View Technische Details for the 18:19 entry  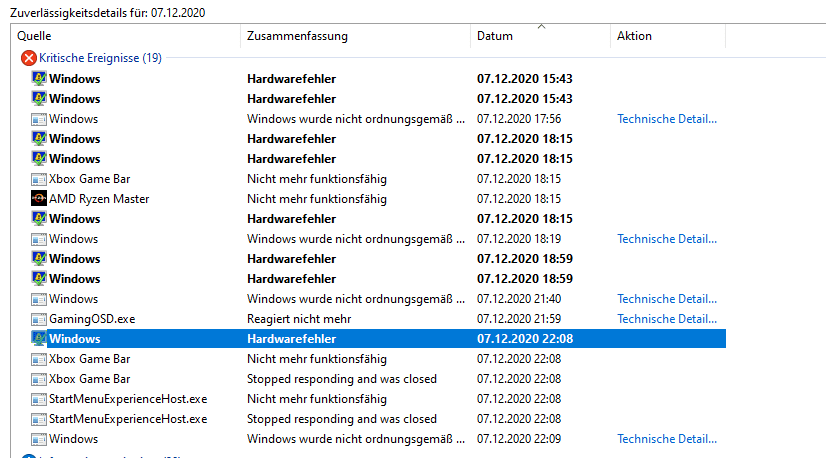click(x=666, y=239)
